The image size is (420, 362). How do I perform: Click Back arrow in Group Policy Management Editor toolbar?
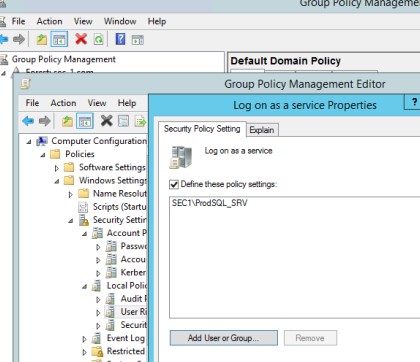click(x=28, y=121)
